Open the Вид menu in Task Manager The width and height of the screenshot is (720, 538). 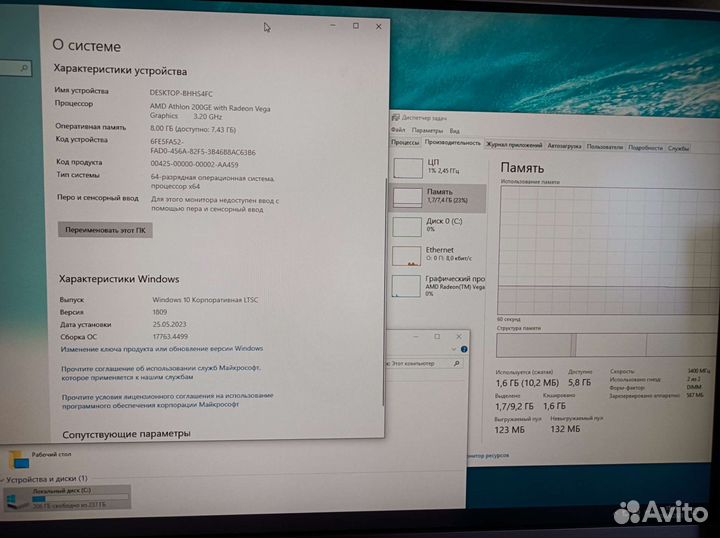454,131
